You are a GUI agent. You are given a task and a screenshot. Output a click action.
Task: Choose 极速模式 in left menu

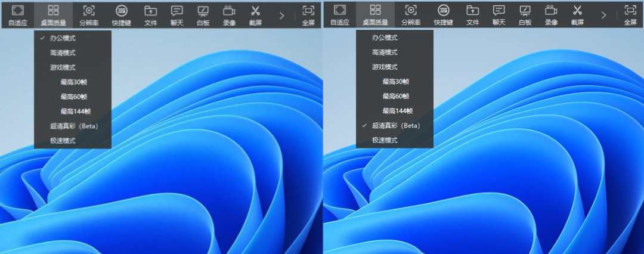73,141
